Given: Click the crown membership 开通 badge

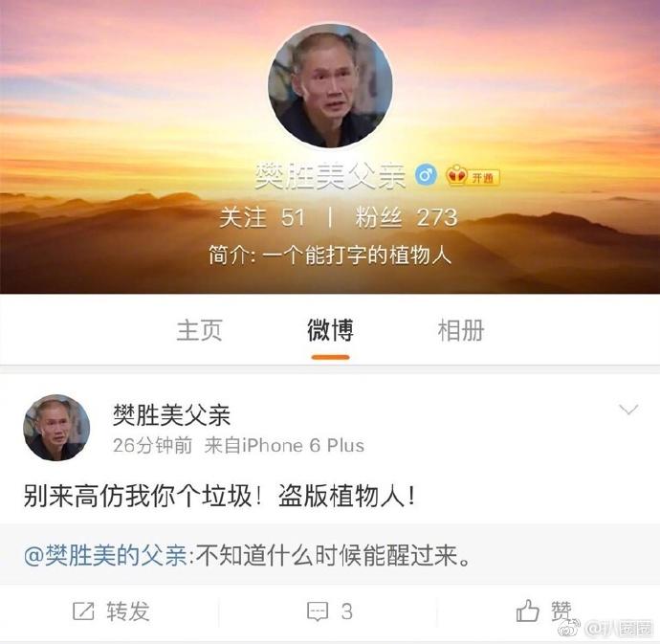Looking at the screenshot, I should 473,176.
